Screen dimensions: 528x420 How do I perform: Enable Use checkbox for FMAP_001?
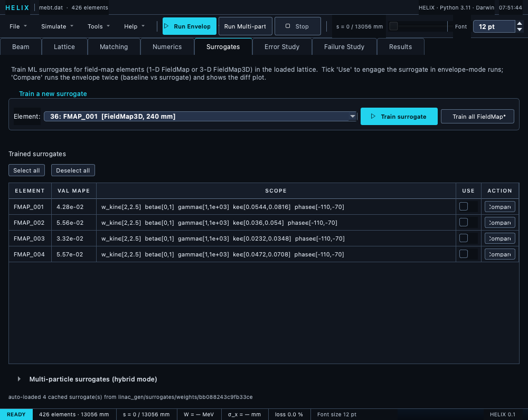click(464, 207)
